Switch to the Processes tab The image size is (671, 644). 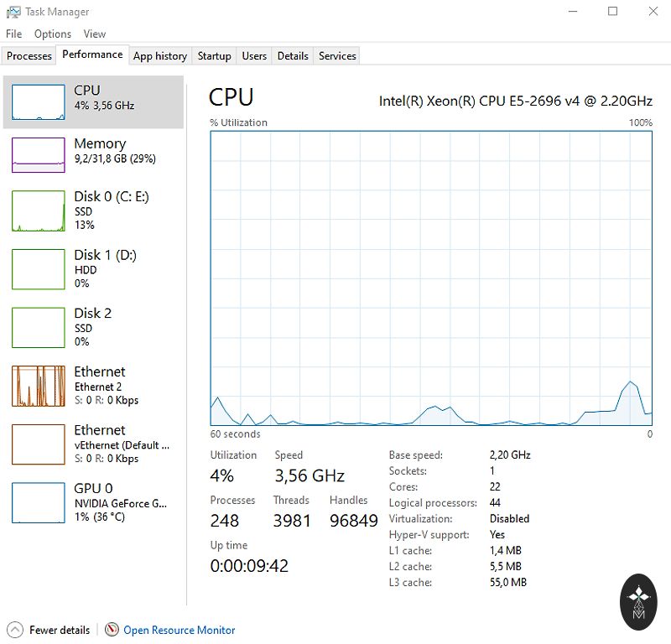(29, 56)
